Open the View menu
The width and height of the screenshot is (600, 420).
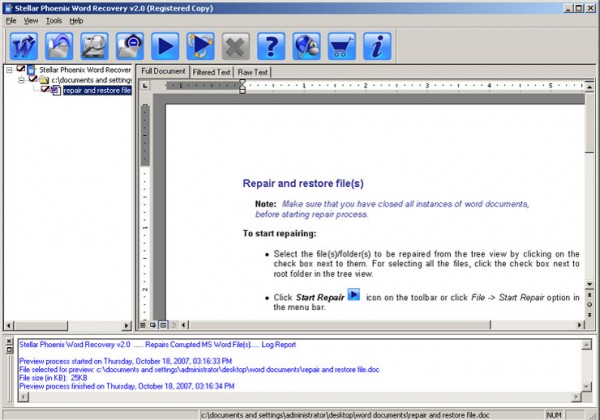click(x=31, y=21)
